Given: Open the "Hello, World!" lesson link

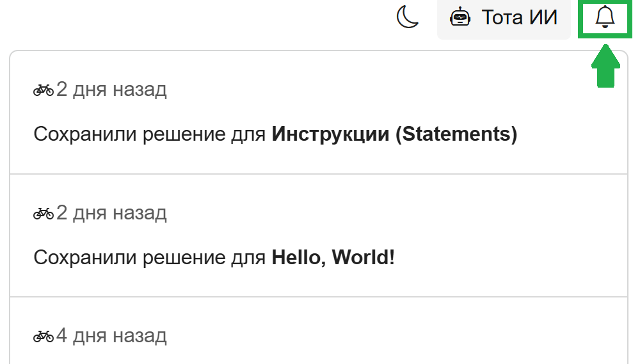Looking at the screenshot, I should [333, 258].
